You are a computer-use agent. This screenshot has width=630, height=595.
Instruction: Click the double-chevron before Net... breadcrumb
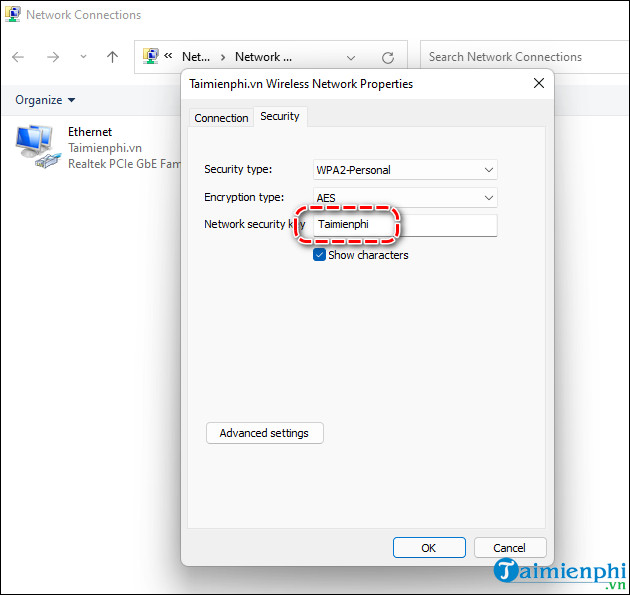coord(168,55)
